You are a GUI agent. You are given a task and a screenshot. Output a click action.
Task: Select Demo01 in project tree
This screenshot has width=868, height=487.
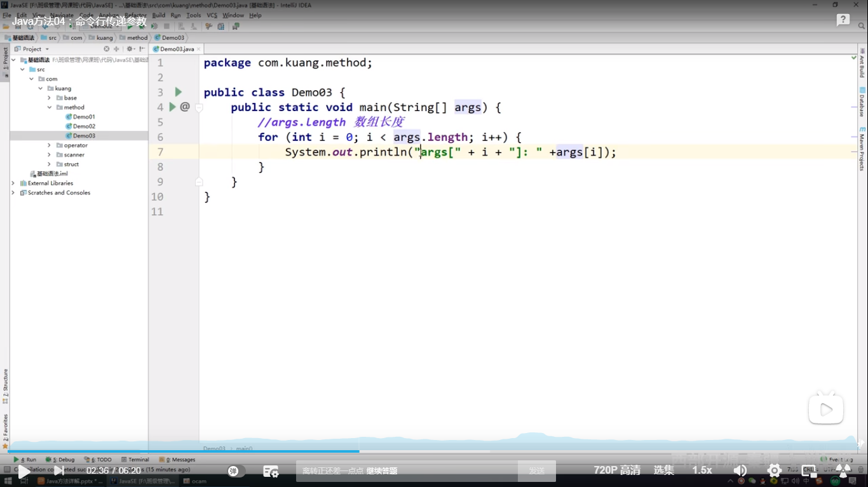tap(80, 117)
